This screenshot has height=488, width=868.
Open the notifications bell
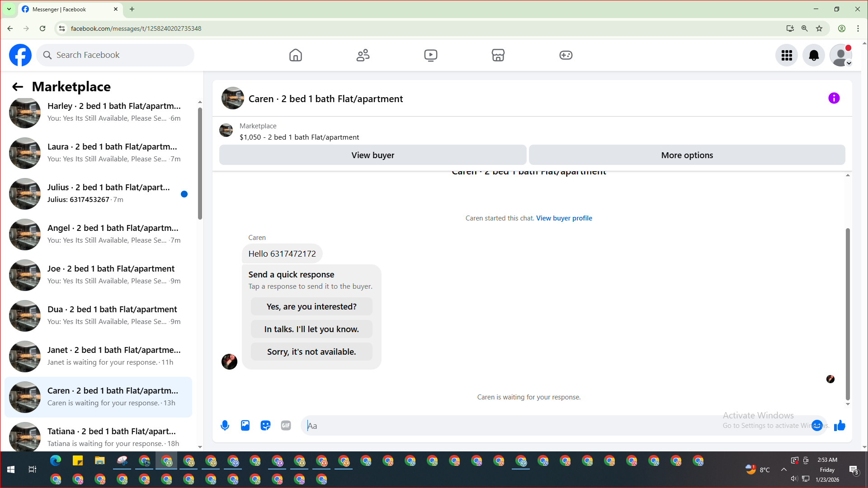(x=814, y=55)
